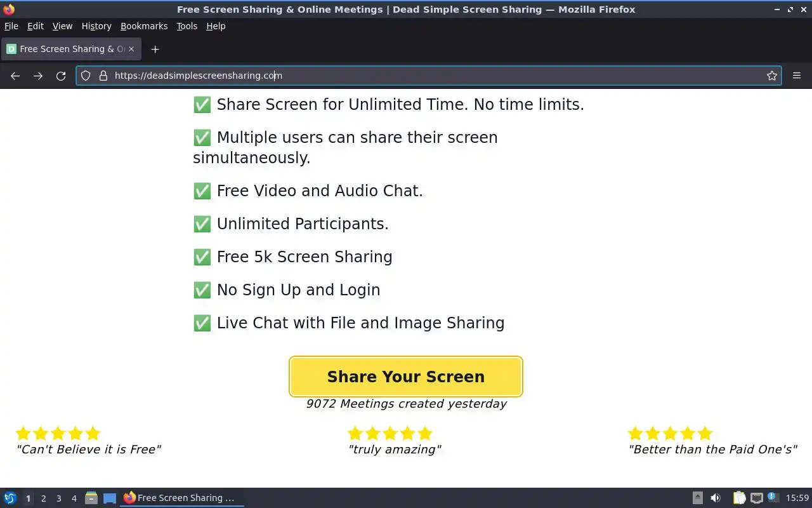Close the Free Screen Sharing tab
812x508 pixels.
(x=131, y=49)
